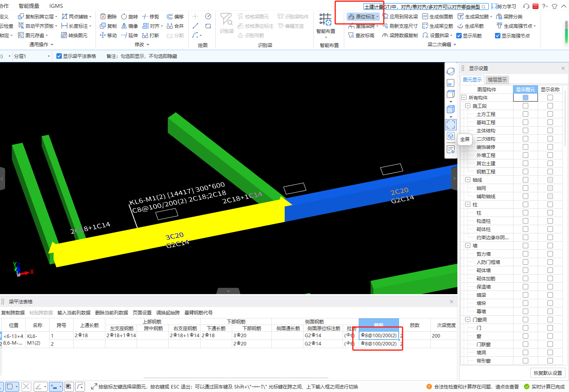This screenshot has height=392, width=569.
Task: Click 梁跨数据复制 tool
Action: 400,35
